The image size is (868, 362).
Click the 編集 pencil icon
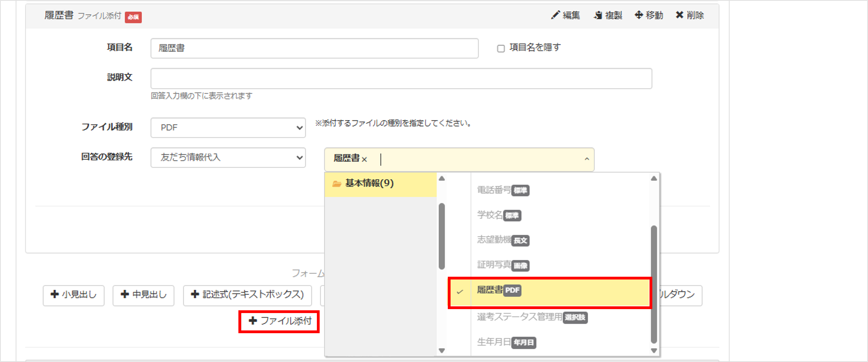(556, 15)
